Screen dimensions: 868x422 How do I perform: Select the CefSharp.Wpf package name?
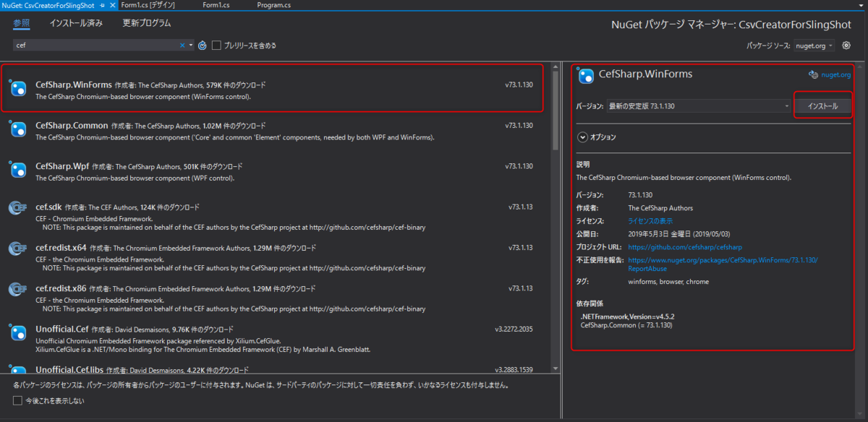point(62,166)
